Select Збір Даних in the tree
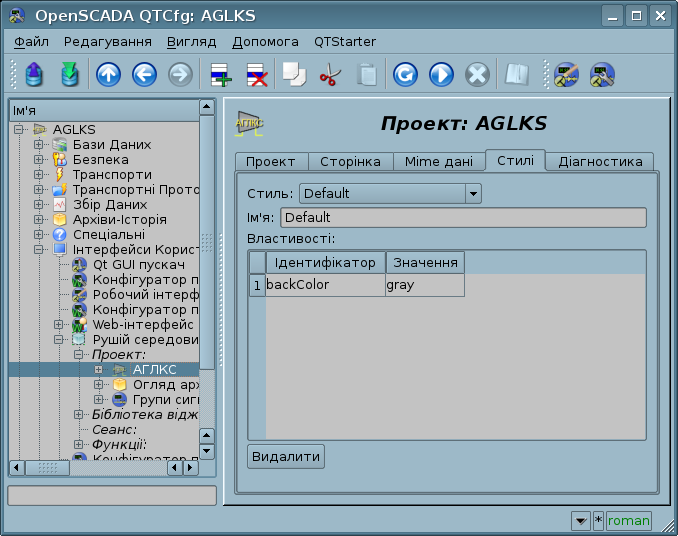Viewport: 678px width, 536px height. [110, 204]
